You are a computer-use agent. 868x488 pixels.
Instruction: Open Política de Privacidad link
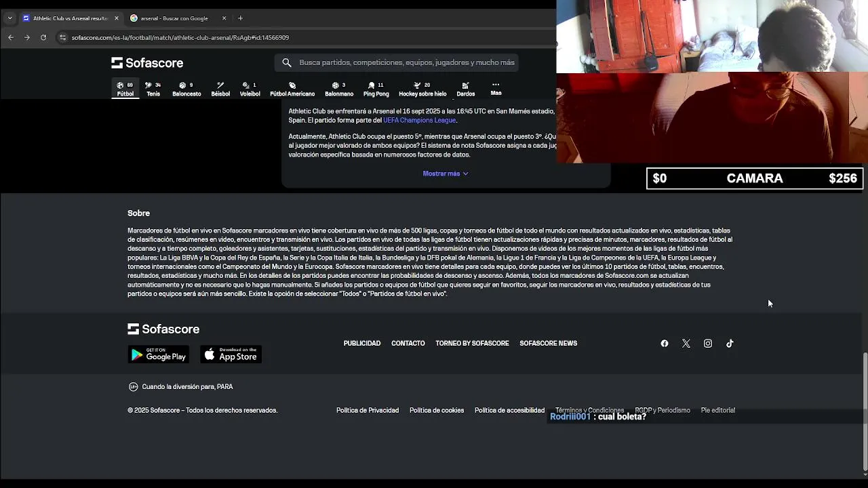pyautogui.click(x=368, y=410)
